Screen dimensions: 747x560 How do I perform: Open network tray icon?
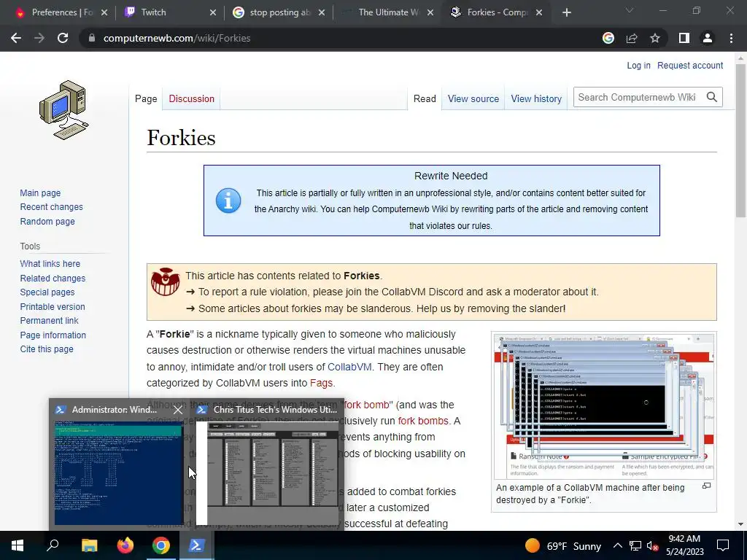pos(635,545)
